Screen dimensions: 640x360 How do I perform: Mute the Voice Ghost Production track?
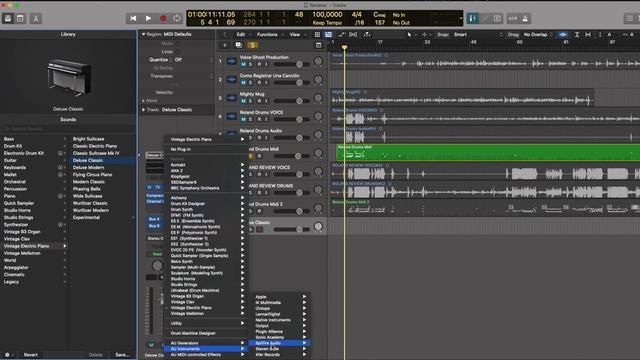click(x=244, y=64)
